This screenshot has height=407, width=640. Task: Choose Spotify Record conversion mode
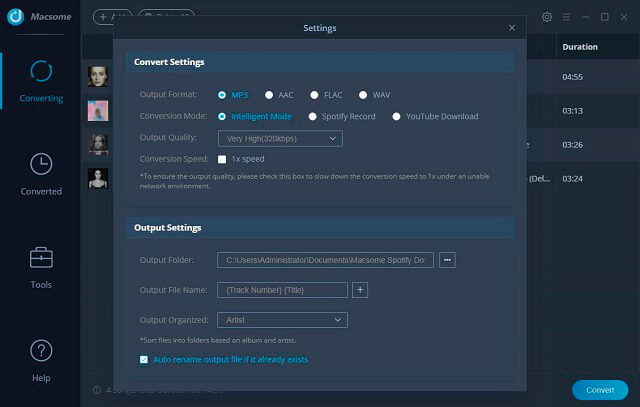pyautogui.click(x=312, y=116)
